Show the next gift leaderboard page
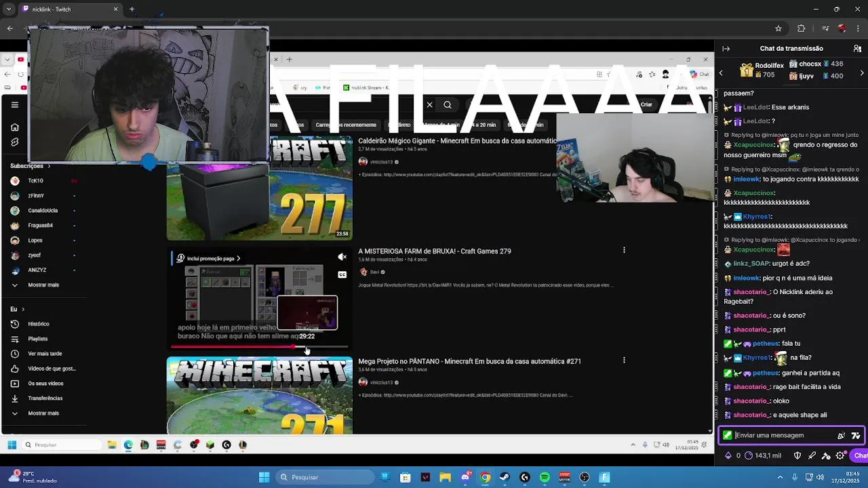Viewport: 868px width, 488px height. 862,73
